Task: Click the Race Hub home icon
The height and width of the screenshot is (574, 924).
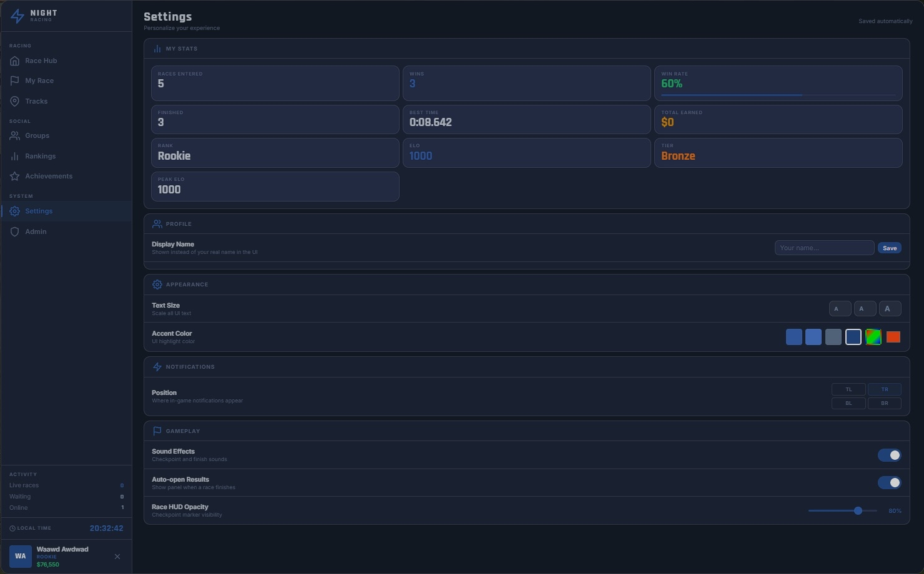Action: (x=15, y=61)
